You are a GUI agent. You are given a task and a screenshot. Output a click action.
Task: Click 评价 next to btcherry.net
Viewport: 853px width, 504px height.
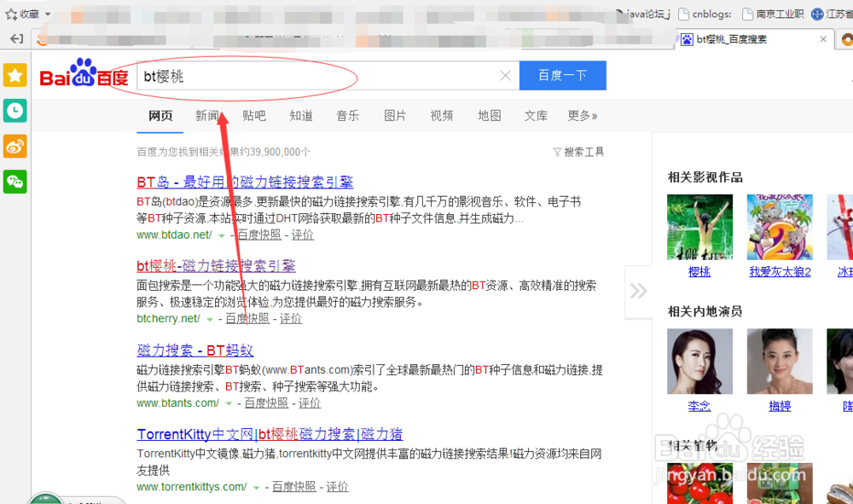pos(291,319)
